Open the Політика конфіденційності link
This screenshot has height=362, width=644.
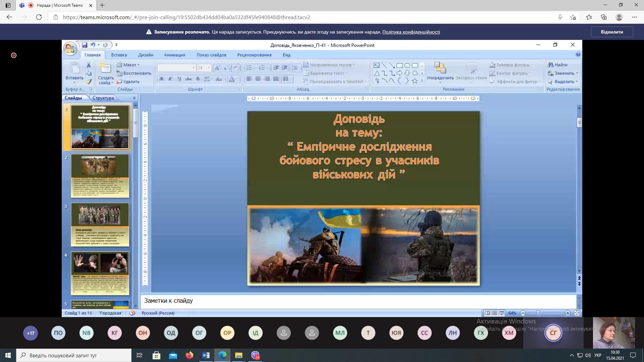click(x=411, y=32)
